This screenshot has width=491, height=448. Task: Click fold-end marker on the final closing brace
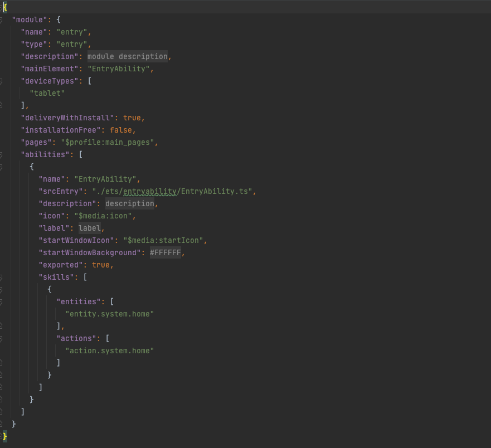pos(1,436)
